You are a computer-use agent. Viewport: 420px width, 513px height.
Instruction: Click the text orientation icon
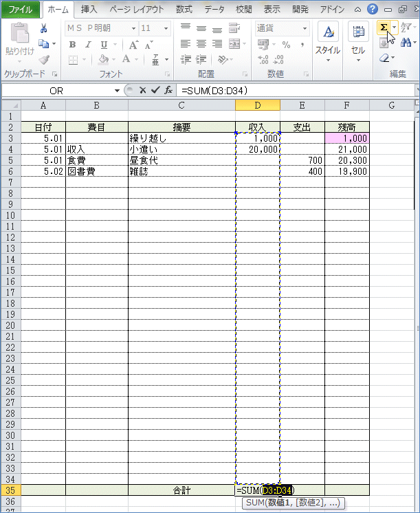[223, 60]
